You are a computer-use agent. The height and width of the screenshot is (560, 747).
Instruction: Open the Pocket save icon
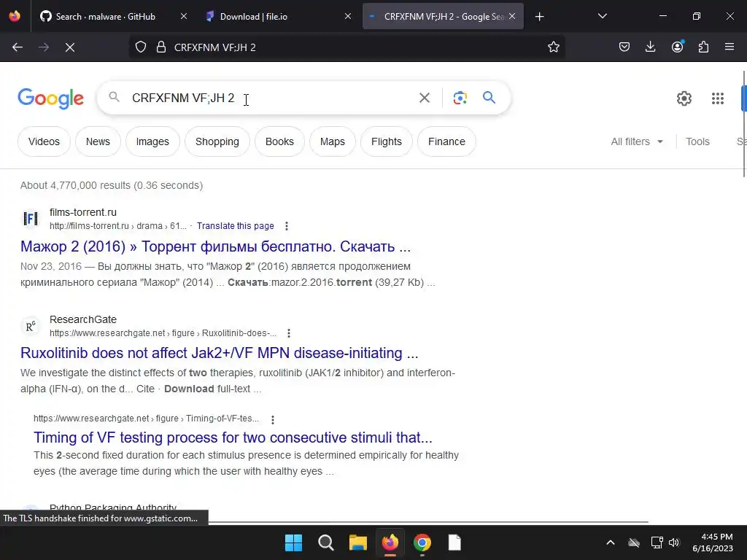(x=624, y=47)
